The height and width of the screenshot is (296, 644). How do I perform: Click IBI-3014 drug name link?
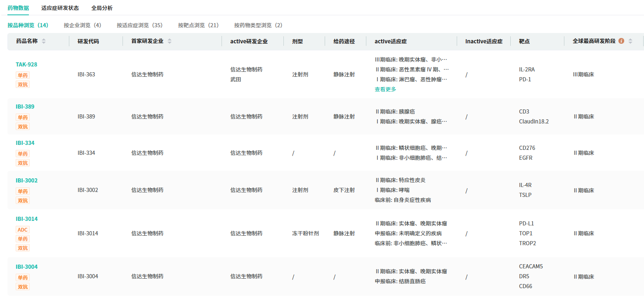26,219
